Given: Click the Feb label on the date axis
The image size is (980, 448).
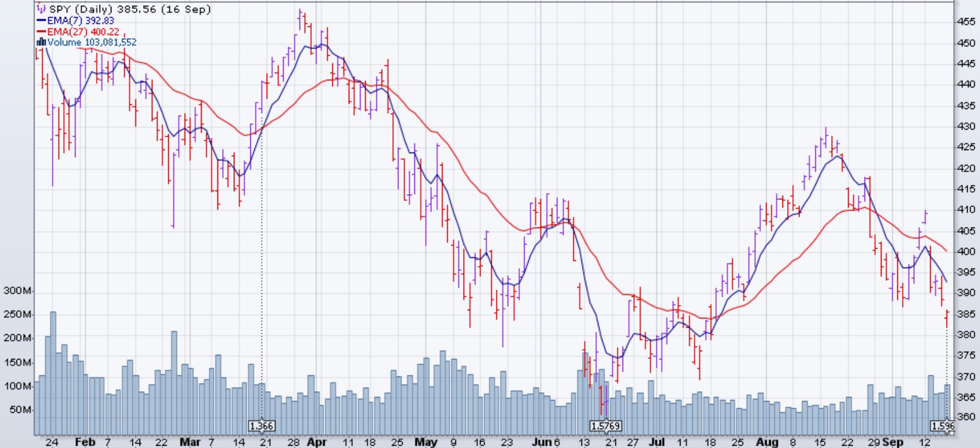Looking at the screenshot, I should [85, 442].
